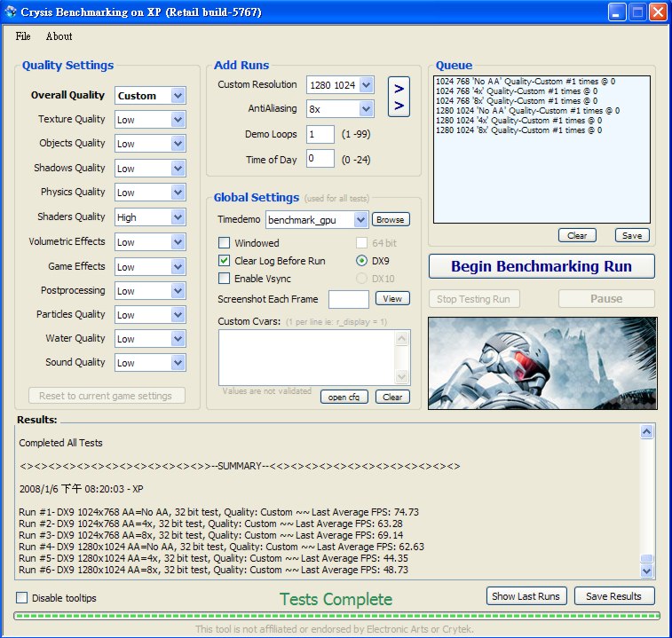The width and height of the screenshot is (672, 638).
Task: Select queue row 1024 768 '8x'
Action: click(x=517, y=101)
